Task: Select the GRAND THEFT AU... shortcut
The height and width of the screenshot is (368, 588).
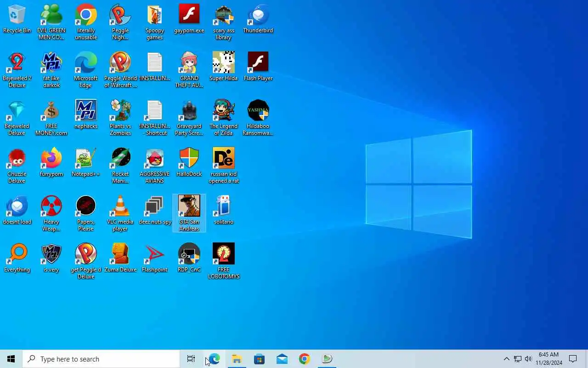Action: point(189,70)
